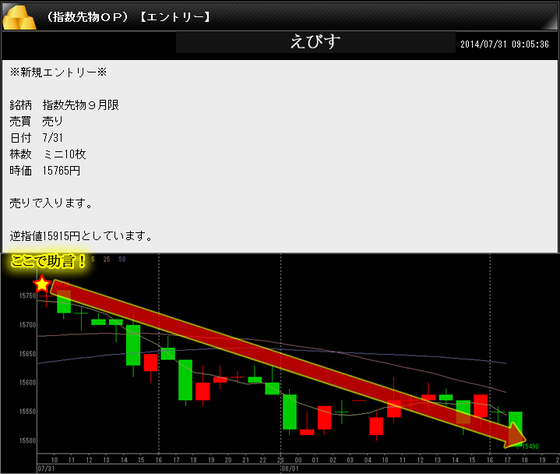
Task: Click the '22' hour label on time axis
Action: tap(263, 460)
